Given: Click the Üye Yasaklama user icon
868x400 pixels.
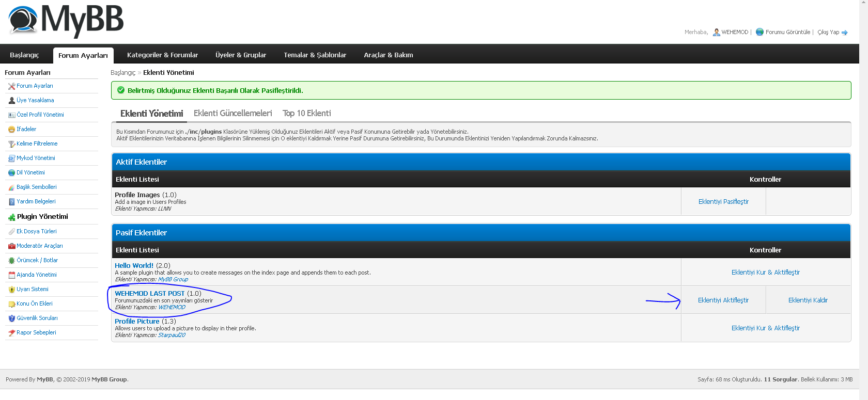Looking at the screenshot, I should coord(12,101).
